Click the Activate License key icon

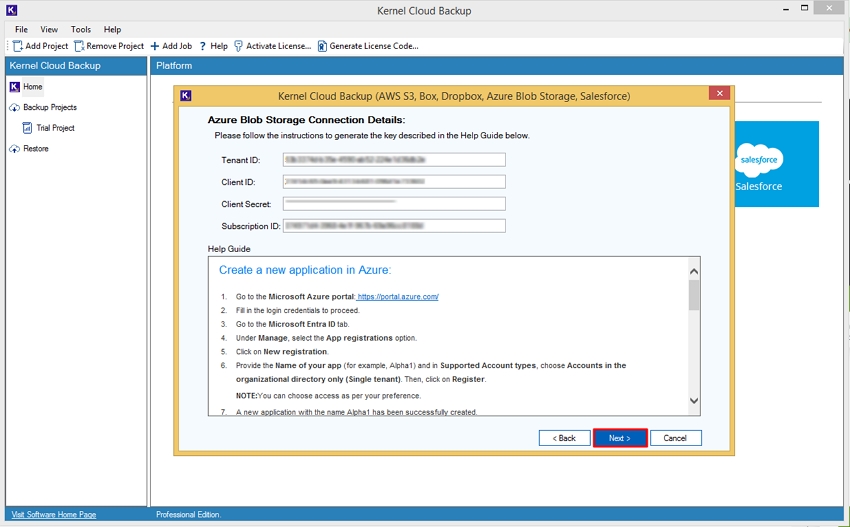pyautogui.click(x=239, y=46)
